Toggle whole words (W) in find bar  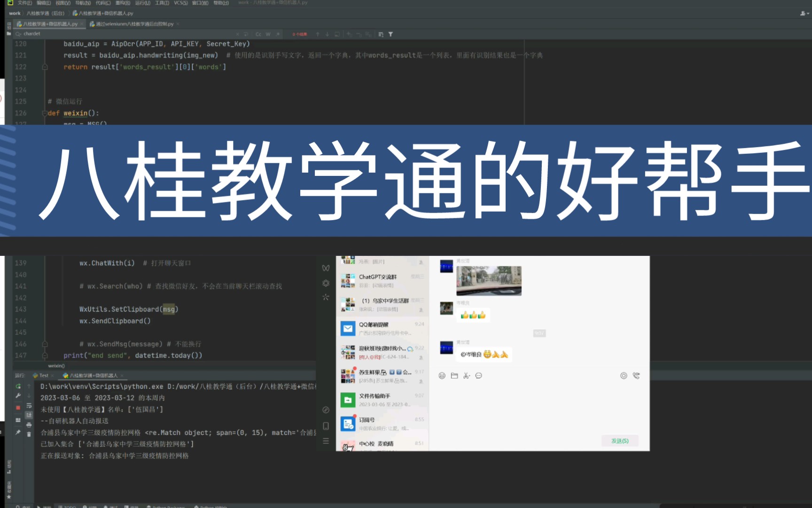point(268,34)
